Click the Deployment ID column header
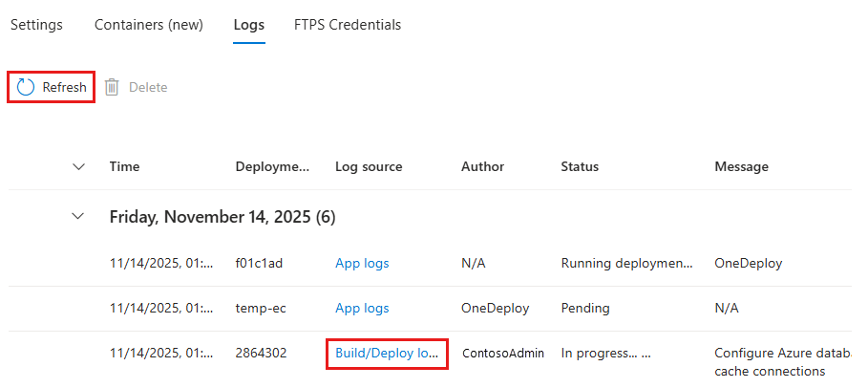Screen dimensions: 868x388 click(272, 166)
